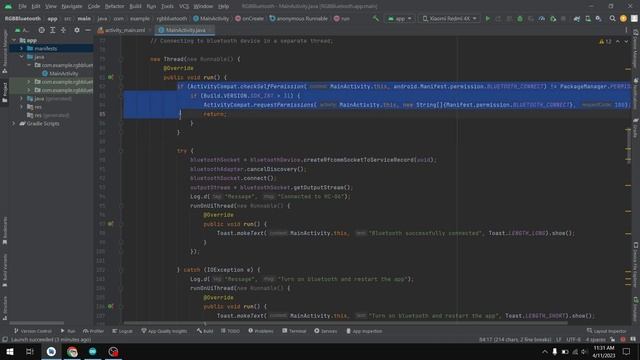Click the orange user account avatar icon

pos(623,18)
